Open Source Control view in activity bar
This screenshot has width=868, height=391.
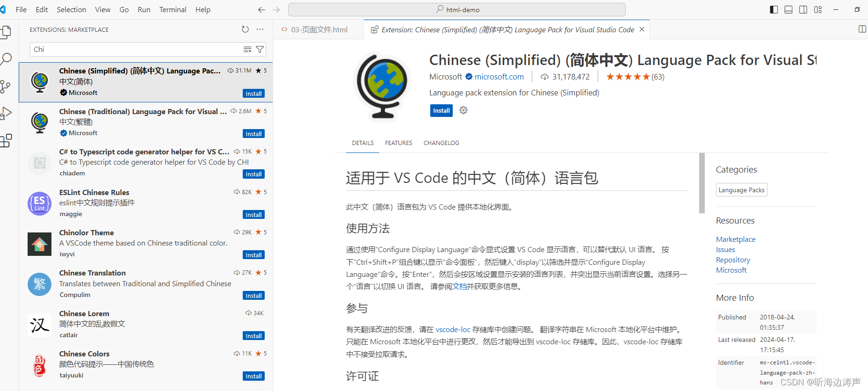6,86
